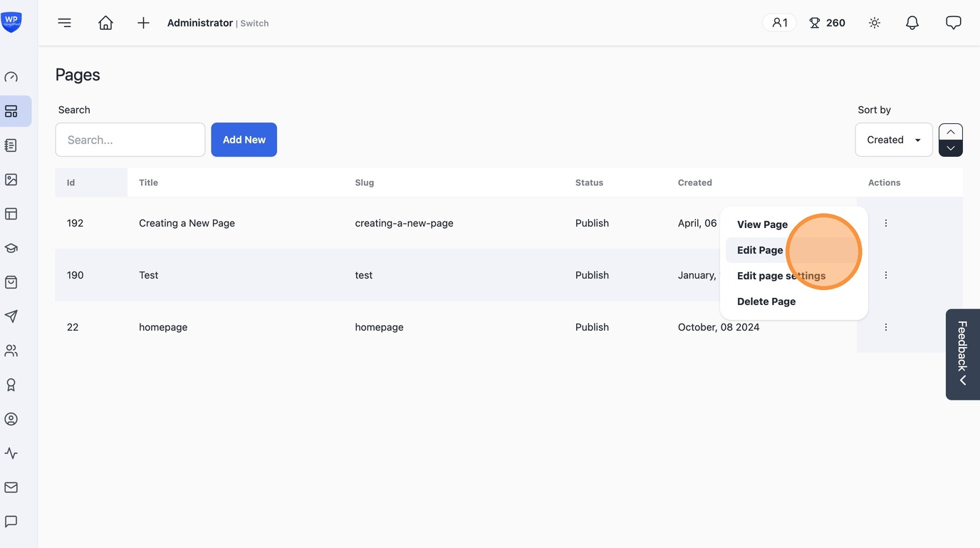Open the chat bubble icon in top bar
The height and width of the screenshot is (548, 980).
pyautogui.click(x=954, y=23)
